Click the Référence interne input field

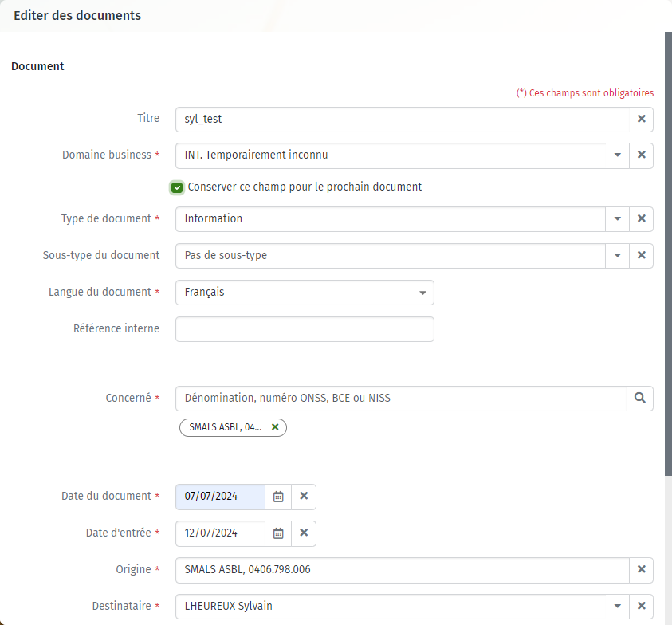click(x=305, y=329)
